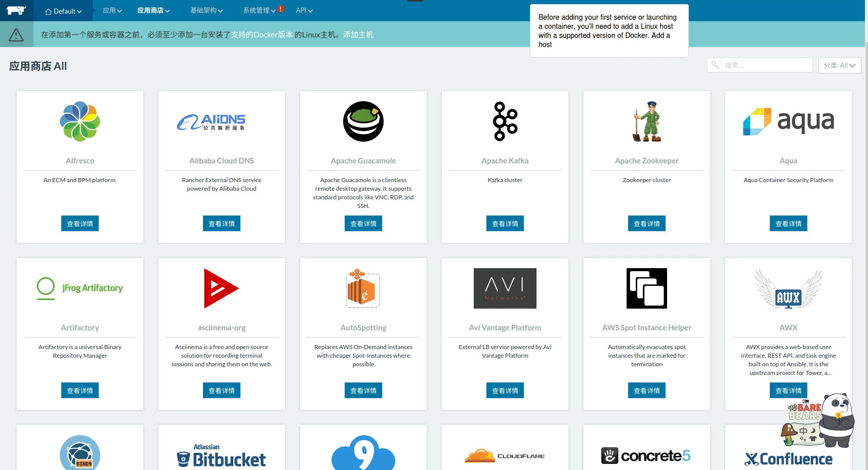Click the Atlassian Bitbucket logo
Screen dimensions: 868x470
(222, 455)
